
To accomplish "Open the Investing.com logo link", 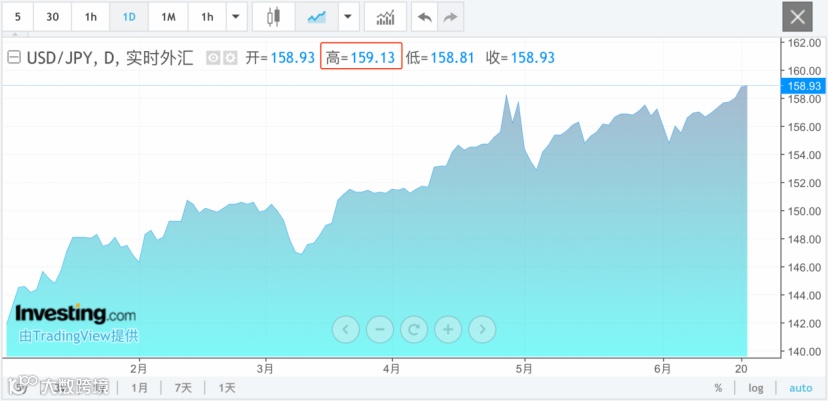I will click(76, 314).
